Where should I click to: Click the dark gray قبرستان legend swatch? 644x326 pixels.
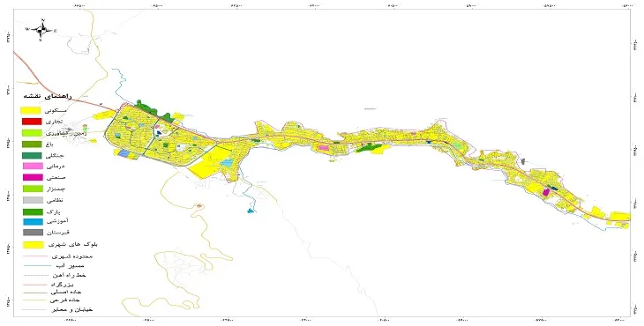tap(32, 233)
